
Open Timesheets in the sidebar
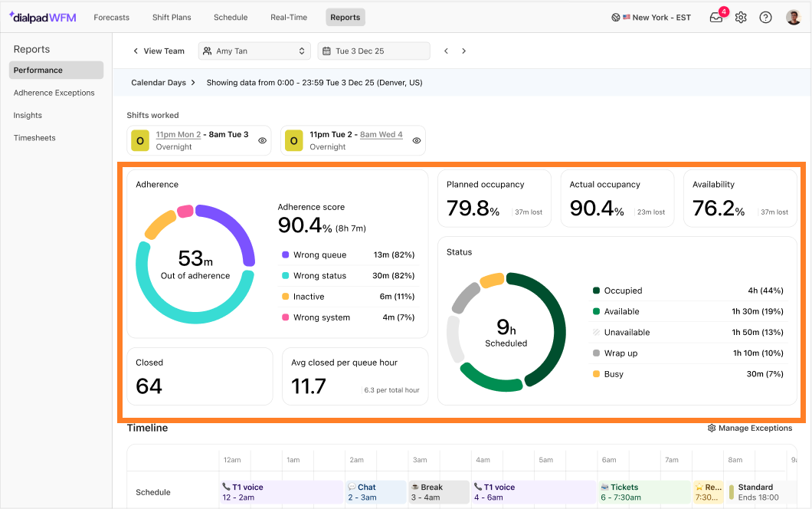(x=34, y=138)
